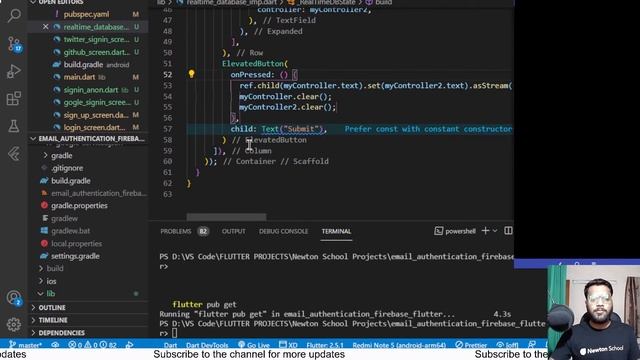Screen dimensions: 640x360
Task: Open gradlew.bat file
Action: (70, 231)
